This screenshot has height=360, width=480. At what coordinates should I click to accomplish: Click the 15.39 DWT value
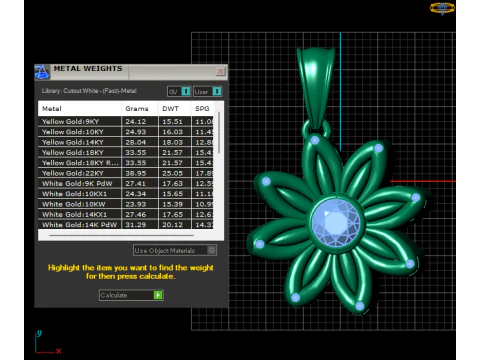tap(172, 204)
